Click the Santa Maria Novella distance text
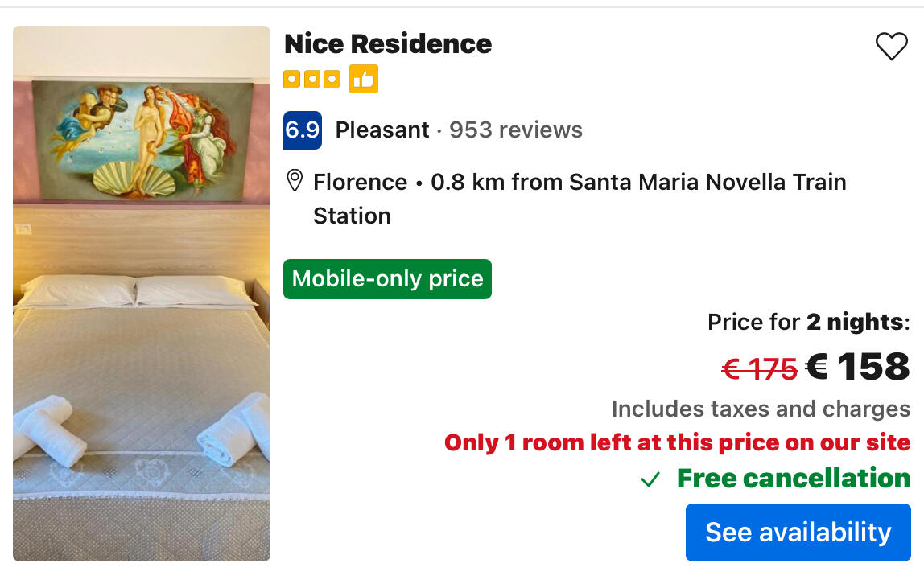The height and width of the screenshot is (584, 924). click(638, 182)
